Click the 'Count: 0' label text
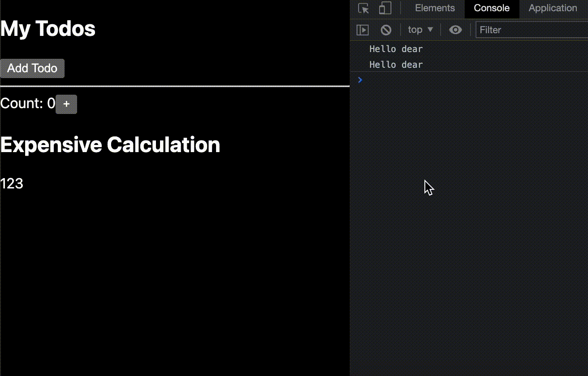This screenshot has height=376, width=588. coord(27,103)
